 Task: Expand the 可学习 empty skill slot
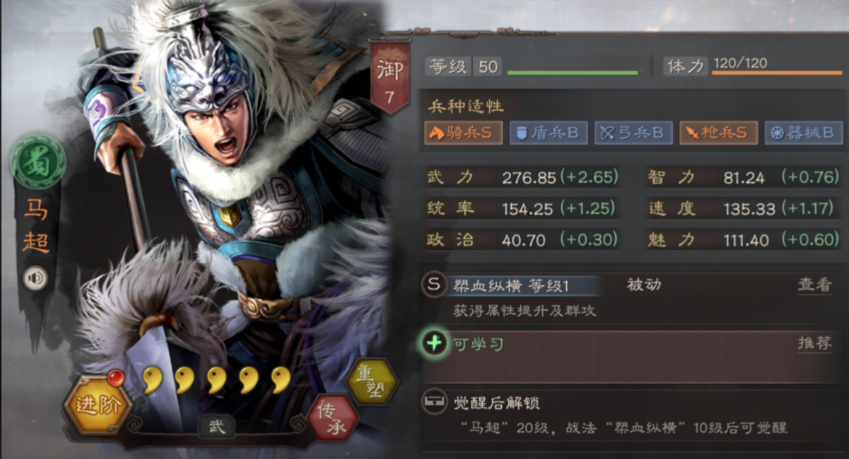coord(630,358)
